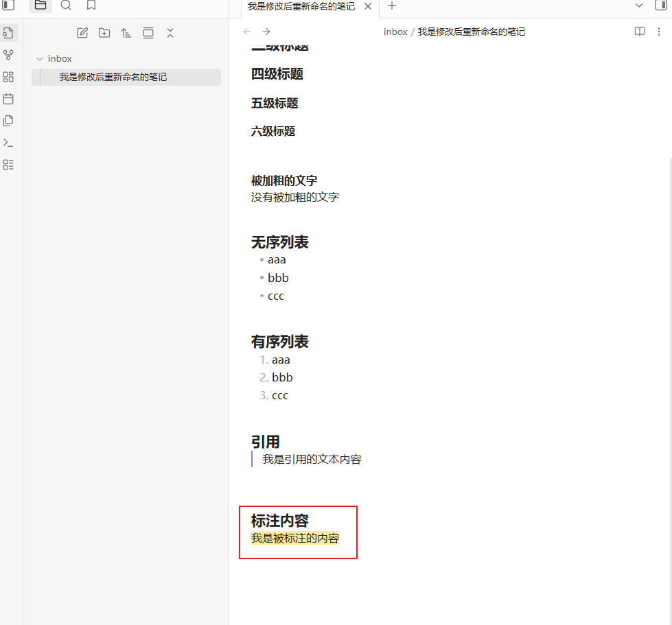Open today's daily note

coord(8,99)
